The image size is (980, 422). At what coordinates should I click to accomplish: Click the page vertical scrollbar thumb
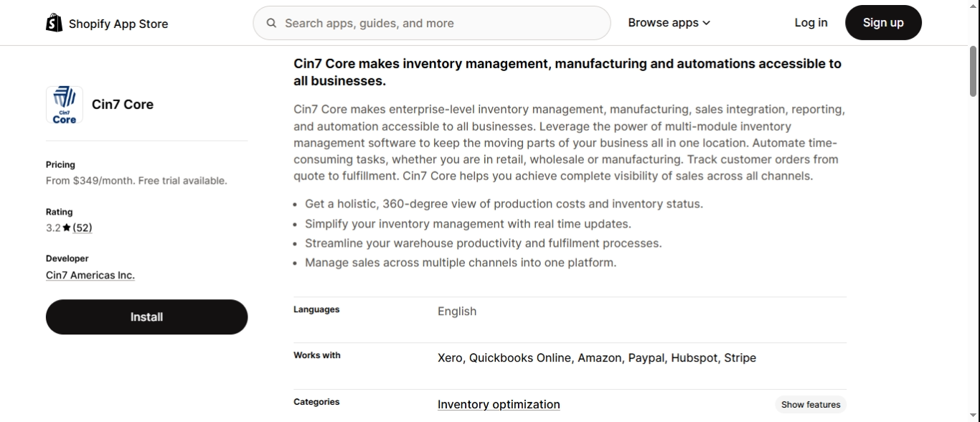(x=974, y=71)
